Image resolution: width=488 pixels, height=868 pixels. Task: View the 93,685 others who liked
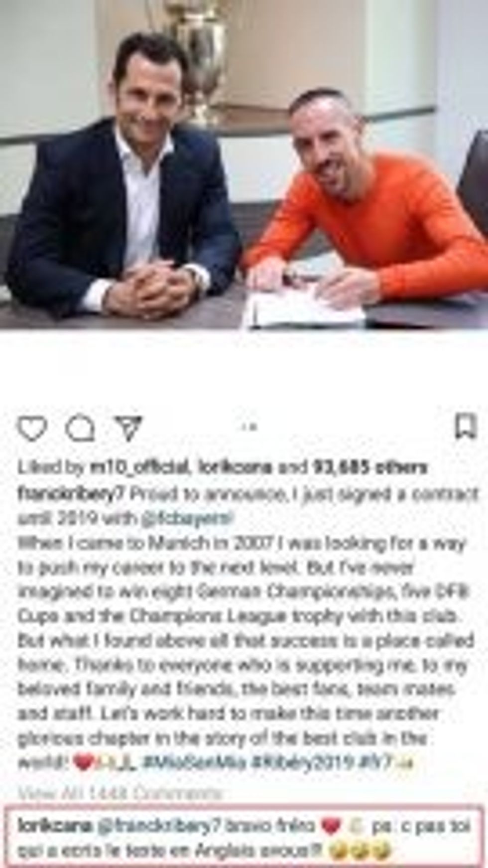click(x=370, y=468)
